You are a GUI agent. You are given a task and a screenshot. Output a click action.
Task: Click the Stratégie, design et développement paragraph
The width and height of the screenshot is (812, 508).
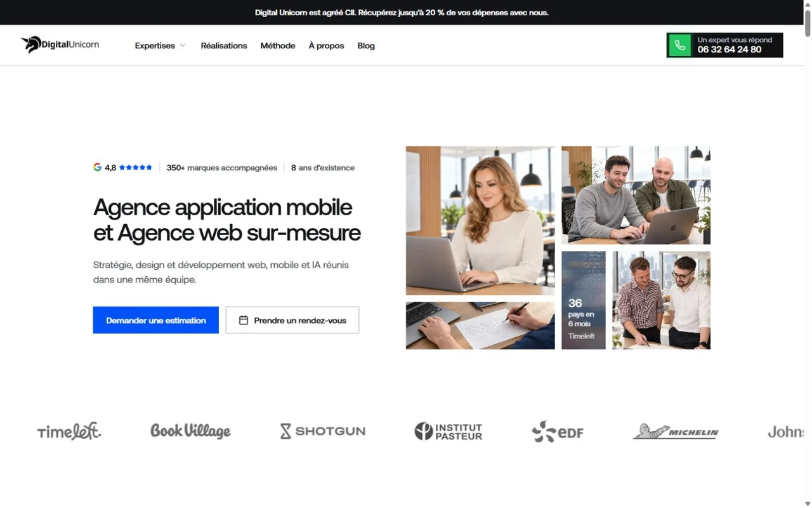click(x=221, y=272)
